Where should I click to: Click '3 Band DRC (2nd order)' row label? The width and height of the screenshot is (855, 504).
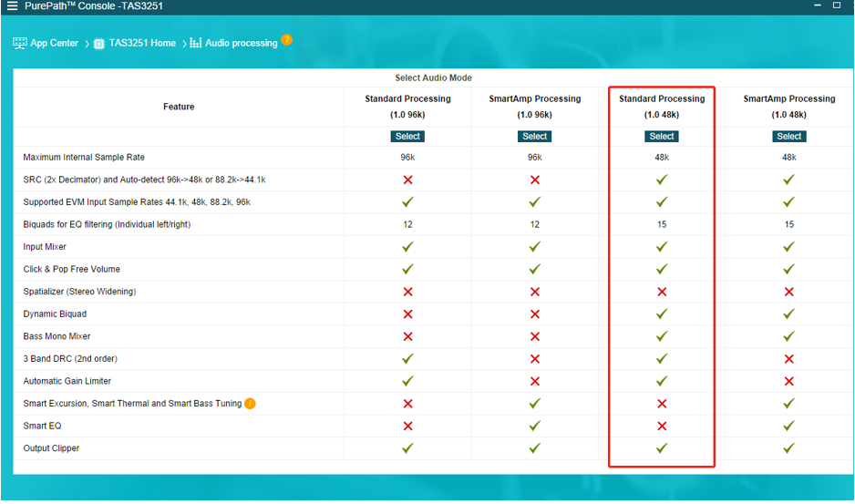pos(70,359)
